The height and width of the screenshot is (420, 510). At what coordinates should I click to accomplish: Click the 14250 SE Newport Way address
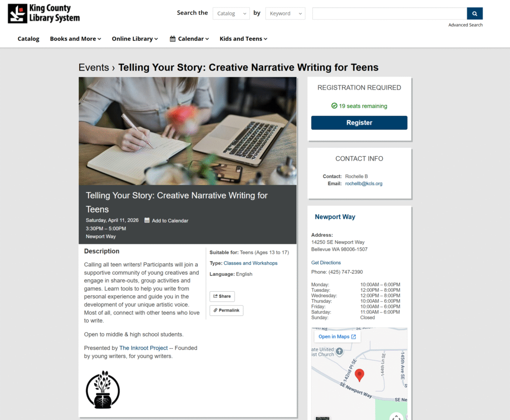338,242
